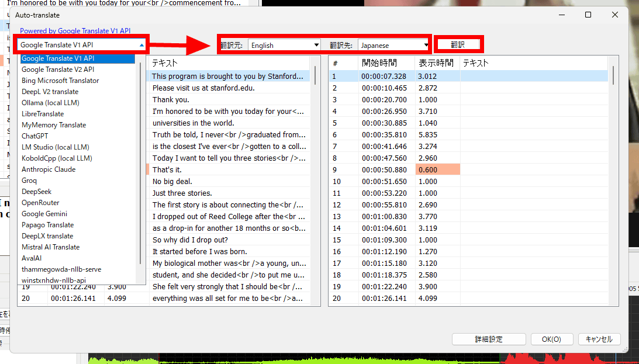Select Papago Translate option
This screenshot has height=364, width=639.
pos(48,225)
